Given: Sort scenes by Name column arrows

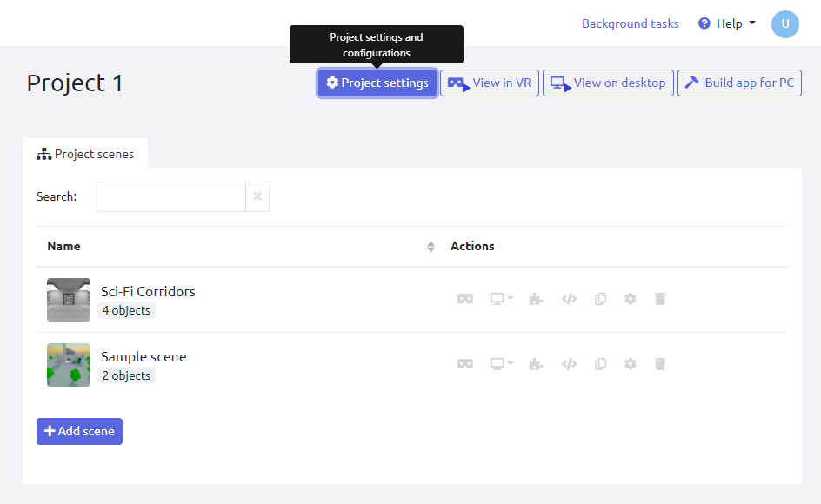Looking at the screenshot, I should pyautogui.click(x=431, y=247).
